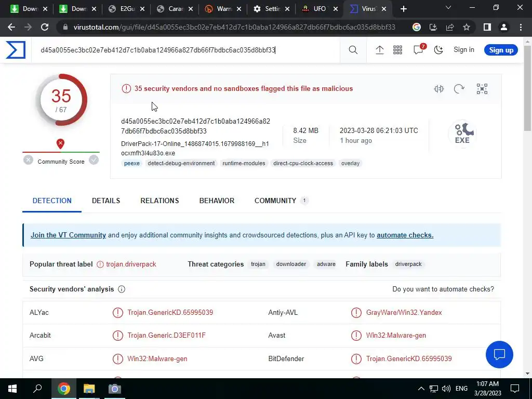The height and width of the screenshot is (399, 532).
Task: Close the Warn browser tab
Action: click(x=239, y=9)
